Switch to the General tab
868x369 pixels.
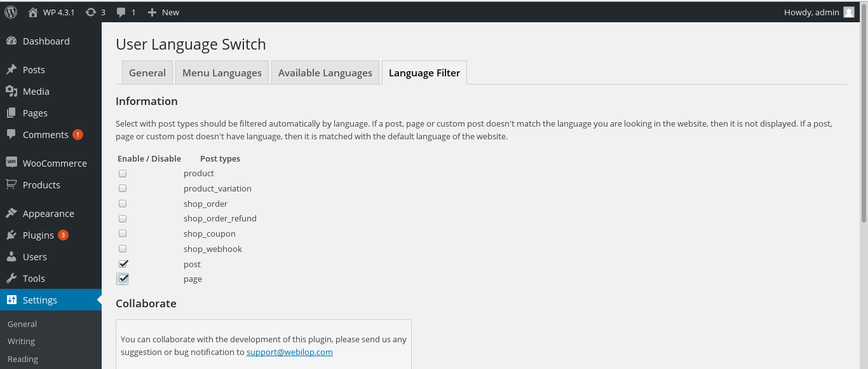coord(147,73)
